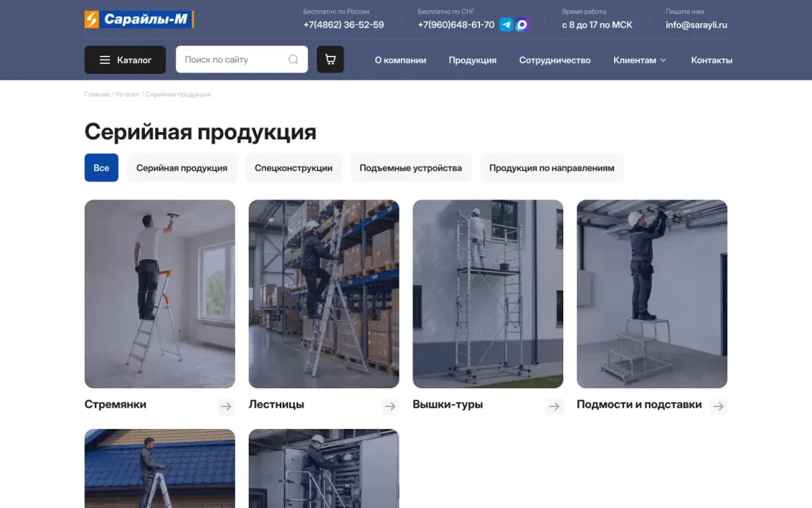Click the arrow next to Подмости и подставки
The height and width of the screenshot is (508, 812).
[x=718, y=406]
